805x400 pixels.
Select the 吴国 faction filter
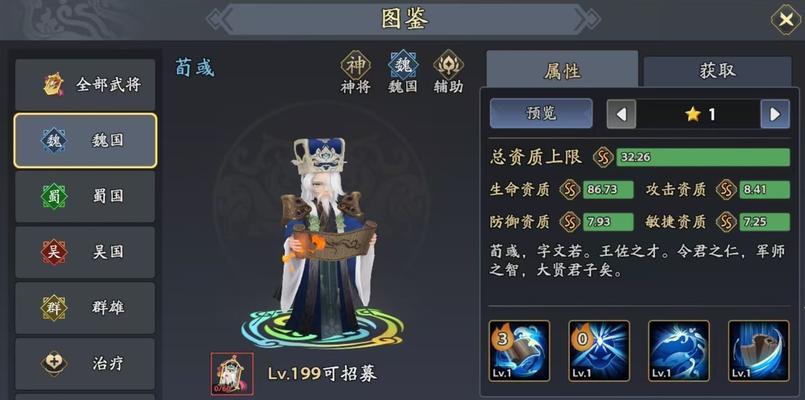coord(85,252)
